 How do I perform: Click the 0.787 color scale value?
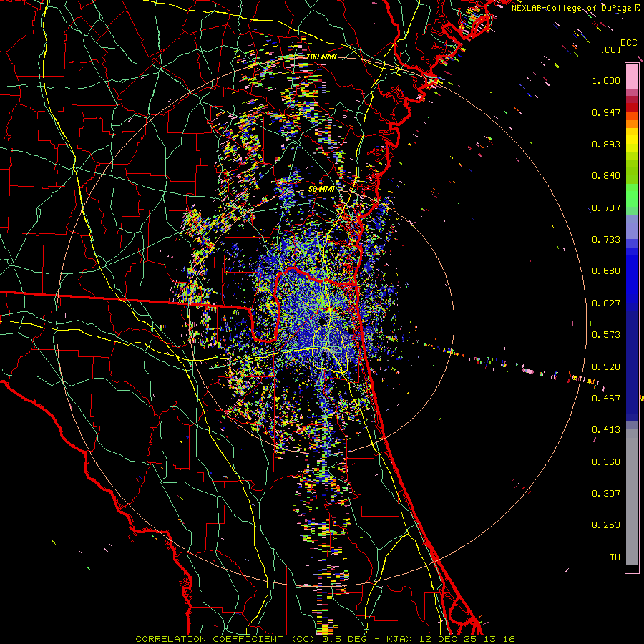[606, 208]
